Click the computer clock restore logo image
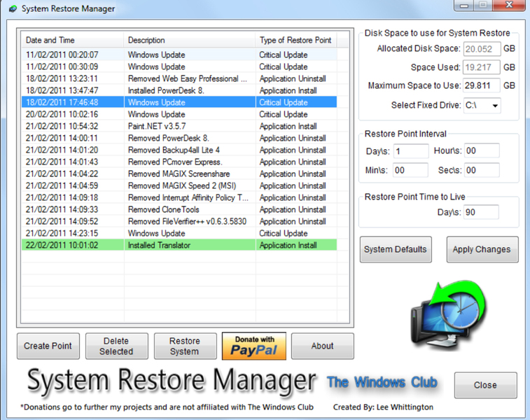Image resolution: width=530 pixels, height=420 pixels. (x=449, y=315)
